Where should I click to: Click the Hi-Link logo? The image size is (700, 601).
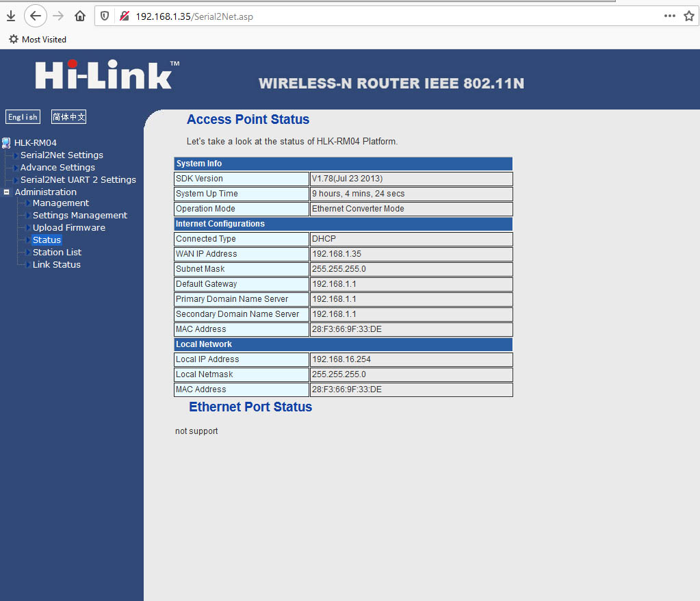click(x=107, y=75)
